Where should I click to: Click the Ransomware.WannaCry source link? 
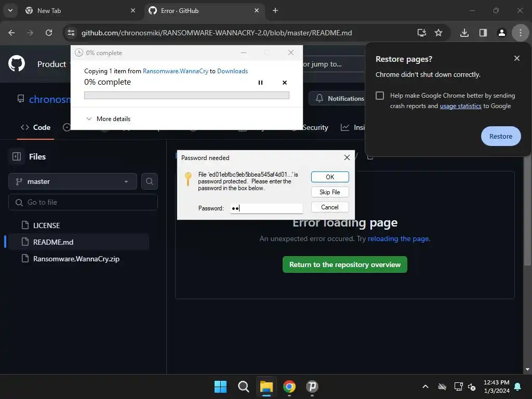(176, 71)
